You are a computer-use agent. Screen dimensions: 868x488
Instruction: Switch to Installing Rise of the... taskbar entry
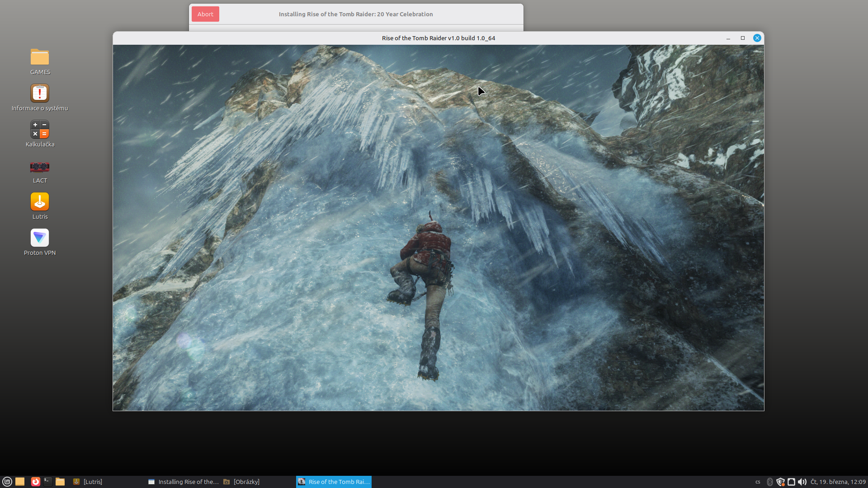click(x=184, y=482)
